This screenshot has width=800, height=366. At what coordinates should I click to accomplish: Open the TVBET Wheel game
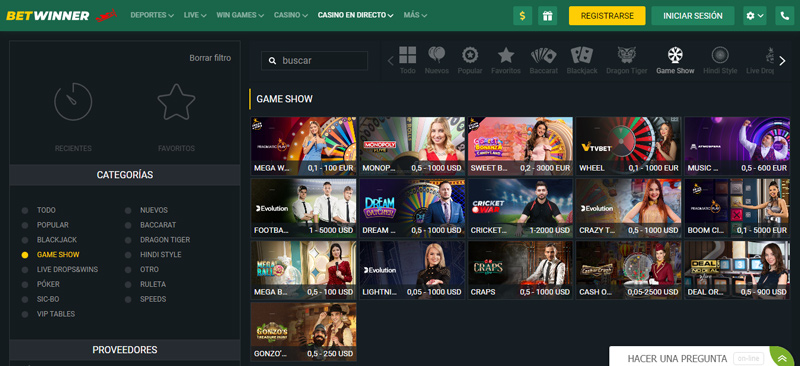629,146
